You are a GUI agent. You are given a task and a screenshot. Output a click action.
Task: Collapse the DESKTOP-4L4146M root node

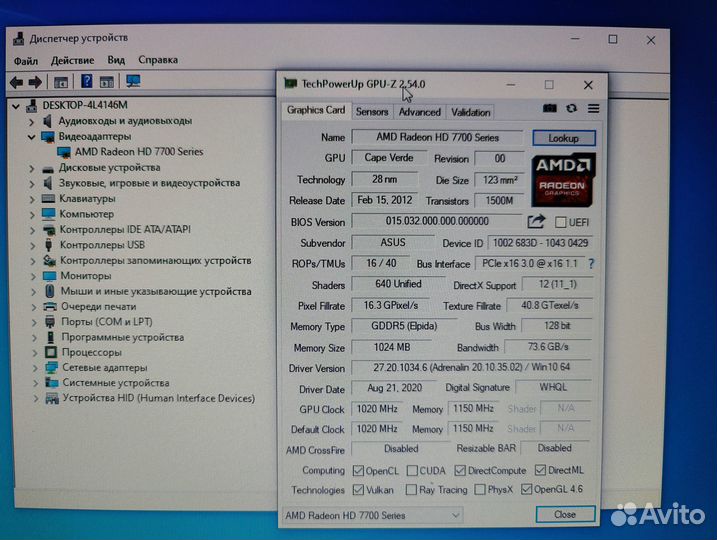pyautogui.click(x=16, y=107)
